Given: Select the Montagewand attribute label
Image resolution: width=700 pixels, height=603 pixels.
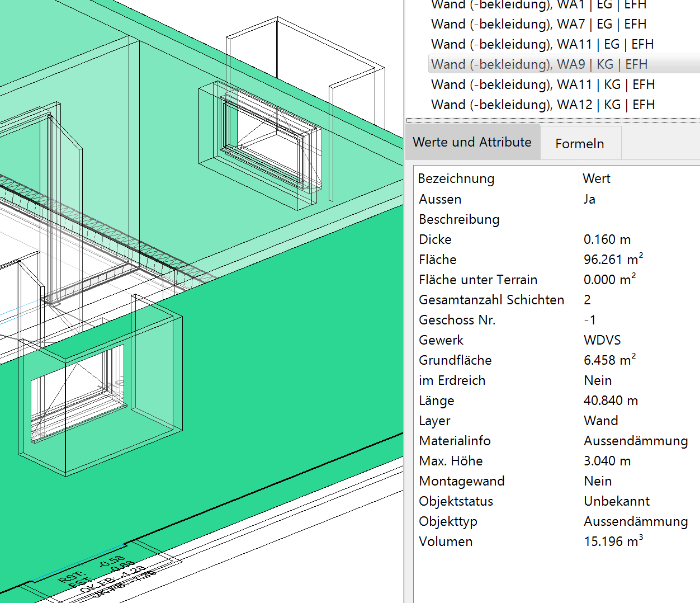Looking at the screenshot, I should pyautogui.click(x=462, y=481).
